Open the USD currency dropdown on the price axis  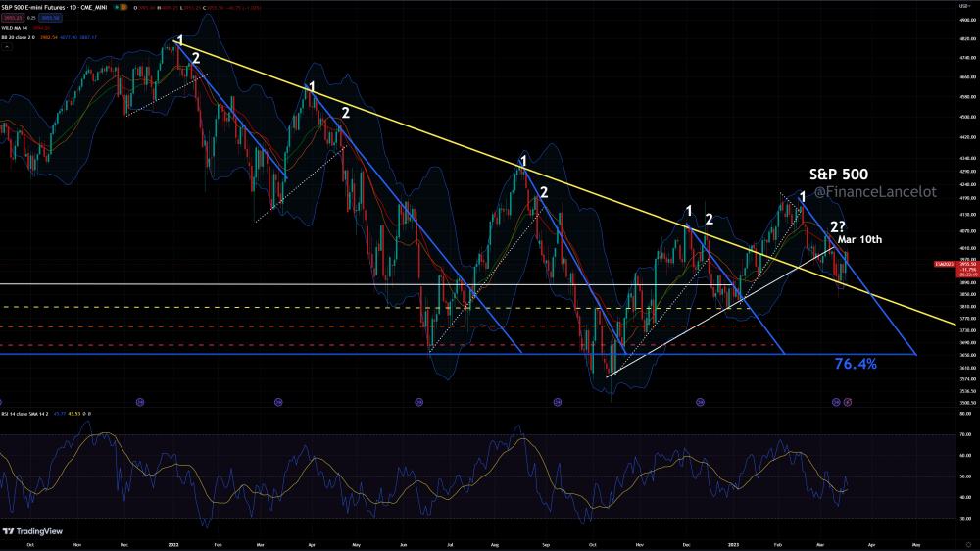pyautogui.click(x=965, y=6)
